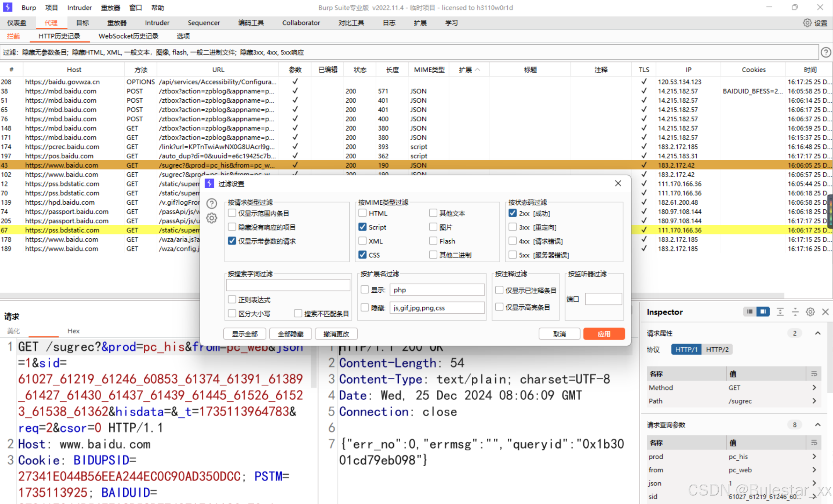Select Inspector right-side layout icon
Image resolution: width=833 pixels, height=504 pixels.
tap(763, 312)
